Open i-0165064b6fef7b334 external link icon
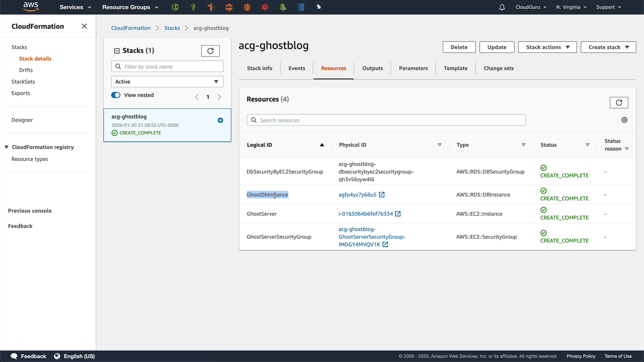Viewport: 644px width, 362px height. (x=398, y=214)
